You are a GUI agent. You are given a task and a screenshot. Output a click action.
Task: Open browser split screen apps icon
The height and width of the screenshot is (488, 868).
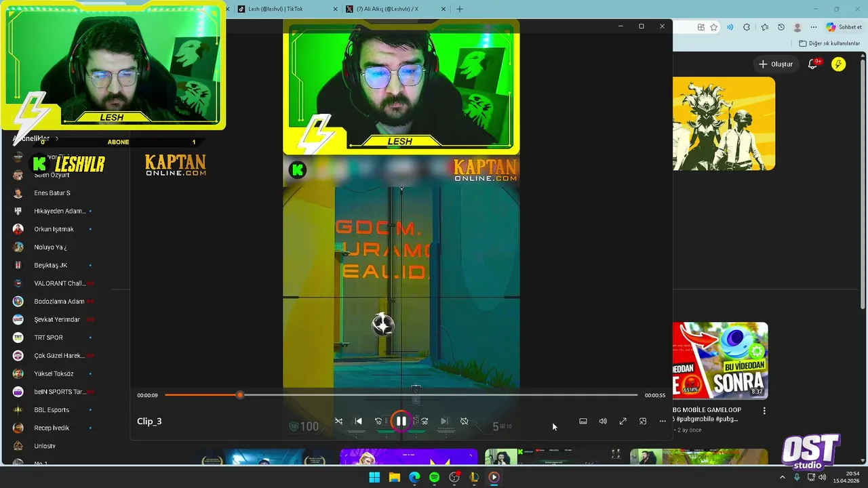tap(701, 27)
